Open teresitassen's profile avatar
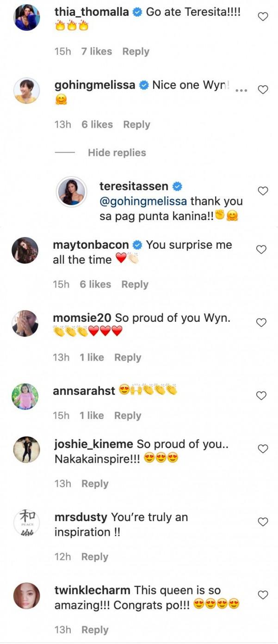The image size is (278, 644). [71, 191]
